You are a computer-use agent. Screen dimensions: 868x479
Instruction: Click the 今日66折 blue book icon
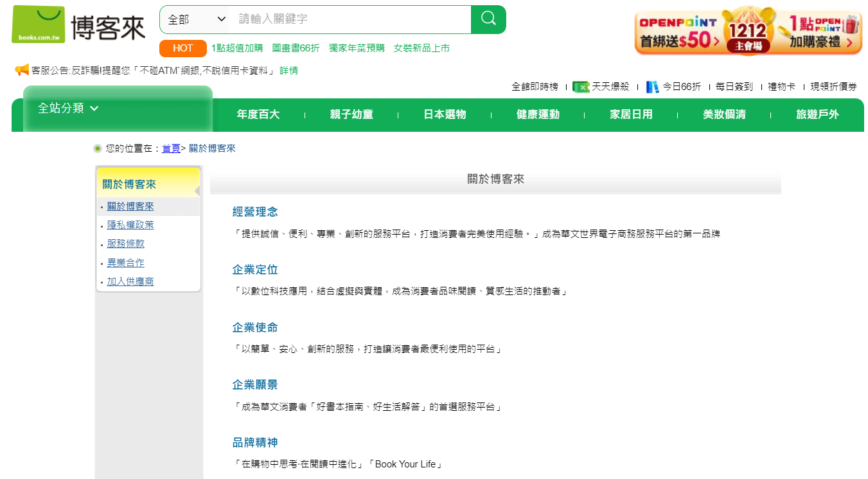tap(653, 87)
